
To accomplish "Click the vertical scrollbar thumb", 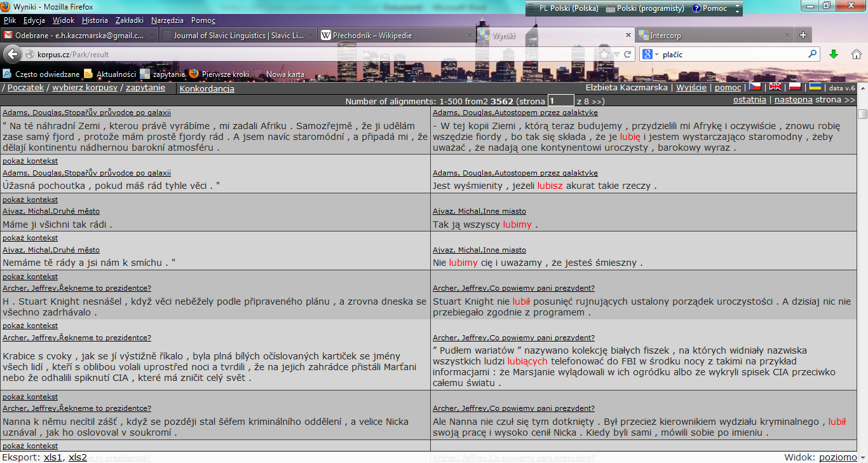I will (x=862, y=114).
